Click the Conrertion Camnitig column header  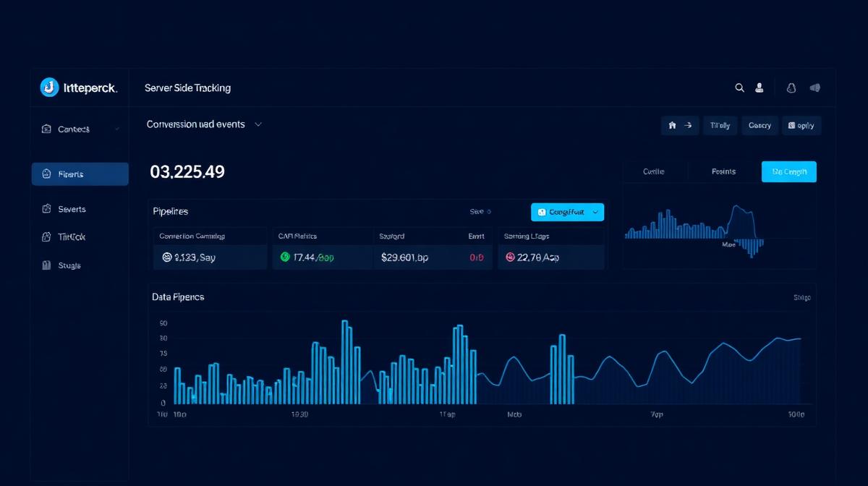coord(192,236)
